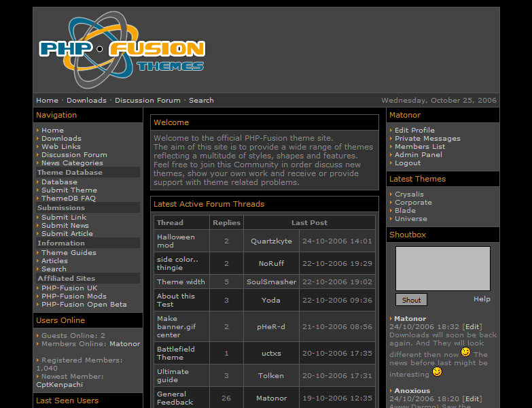Open the 'General Feedback' thread
The image size is (532, 408).
click(175, 398)
